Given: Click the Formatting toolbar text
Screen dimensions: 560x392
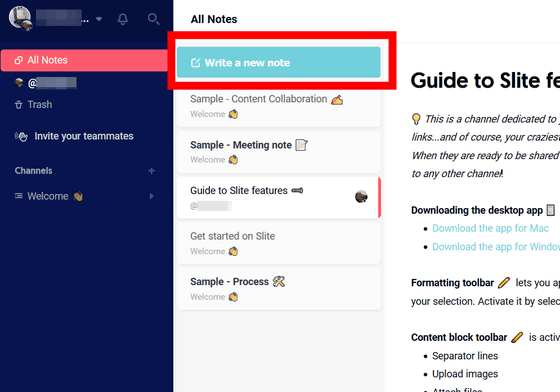Looking at the screenshot, I should 452,283.
